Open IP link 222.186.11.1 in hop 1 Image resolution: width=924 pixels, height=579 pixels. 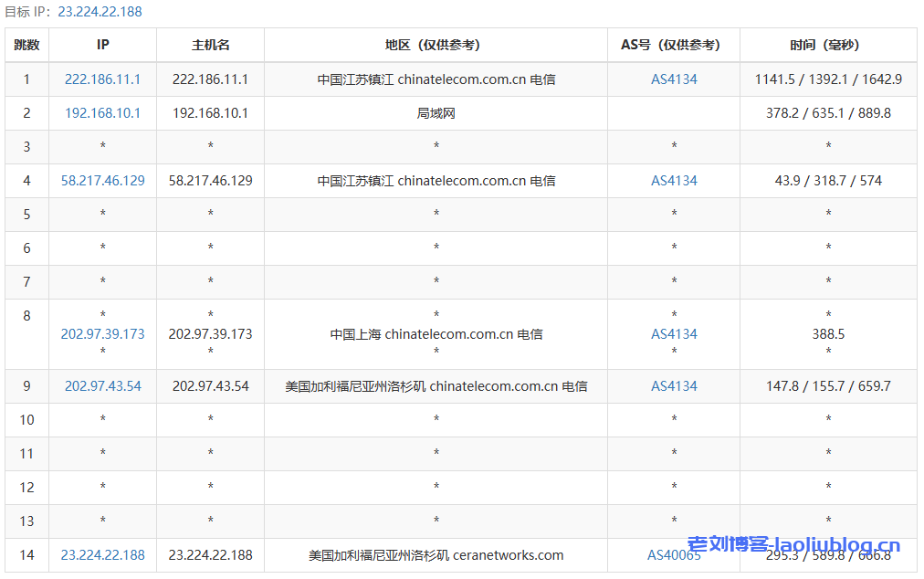102,79
